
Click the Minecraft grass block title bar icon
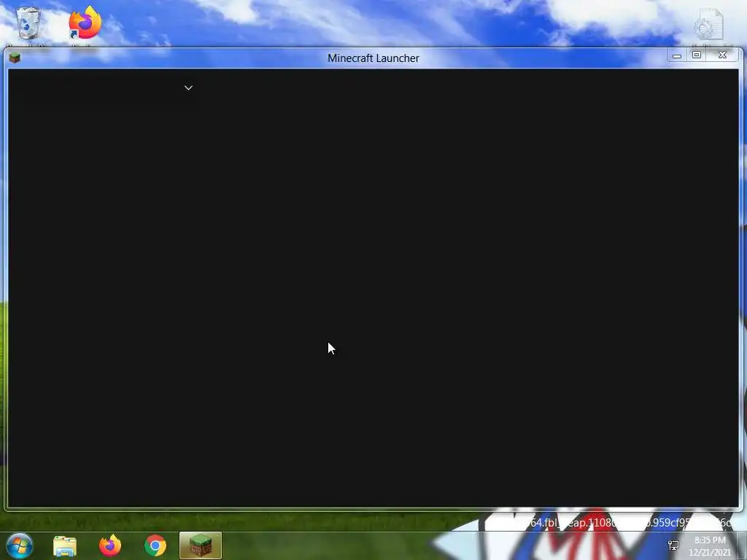coord(15,58)
